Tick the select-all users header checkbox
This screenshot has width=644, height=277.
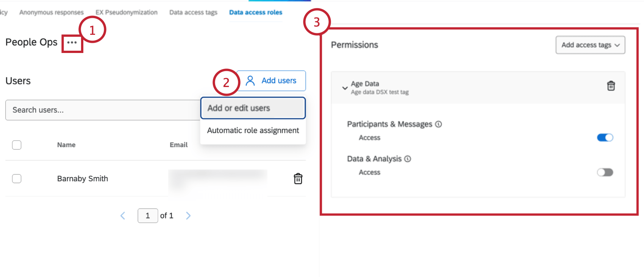17,145
